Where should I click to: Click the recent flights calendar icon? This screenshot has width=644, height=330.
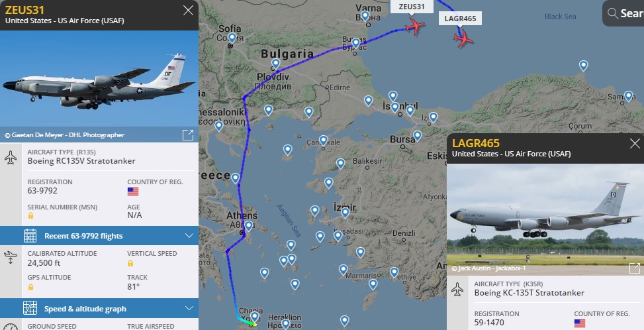coord(30,235)
